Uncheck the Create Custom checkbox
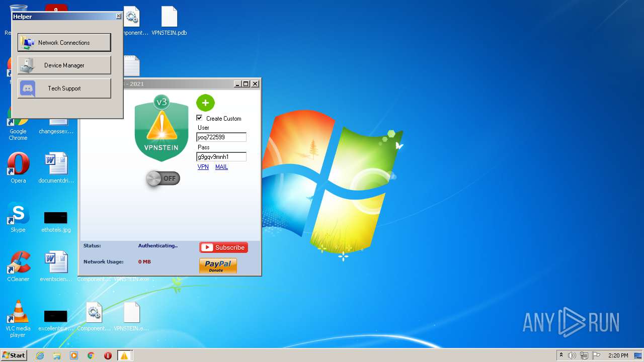Viewport: 644px width, 362px height. [199, 118]
